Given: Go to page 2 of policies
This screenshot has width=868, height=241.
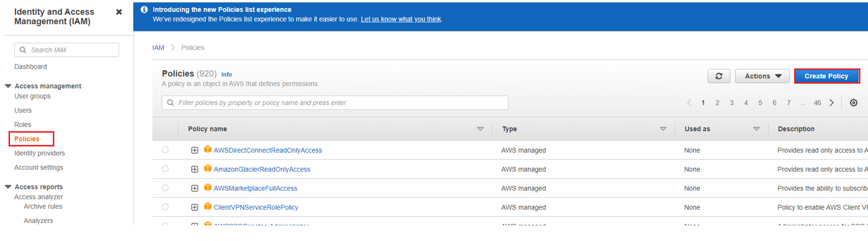Looking at the screenshot, I should click(x=718, y=103).
